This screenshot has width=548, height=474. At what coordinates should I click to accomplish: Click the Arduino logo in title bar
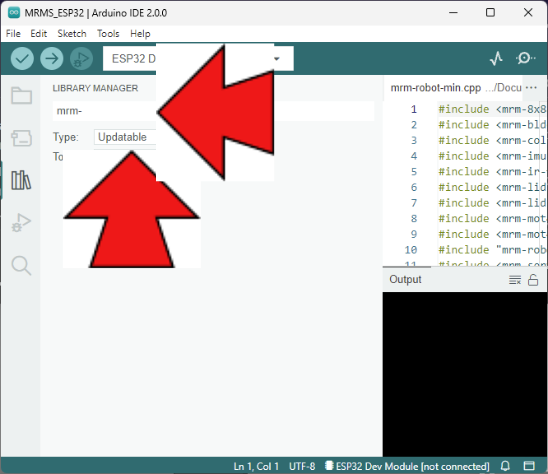[14, 13]
